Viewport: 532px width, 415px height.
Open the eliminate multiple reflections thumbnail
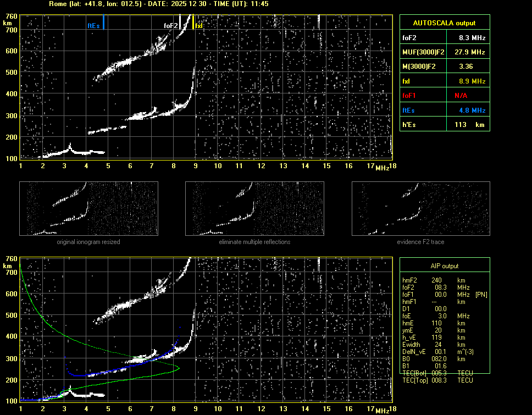point(254,208)
